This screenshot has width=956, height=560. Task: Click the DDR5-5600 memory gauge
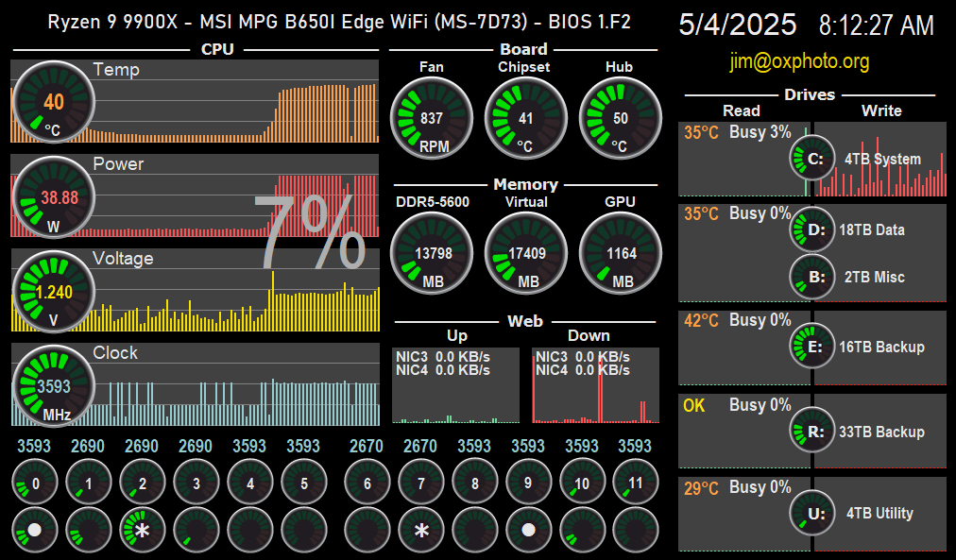(432, 253)
